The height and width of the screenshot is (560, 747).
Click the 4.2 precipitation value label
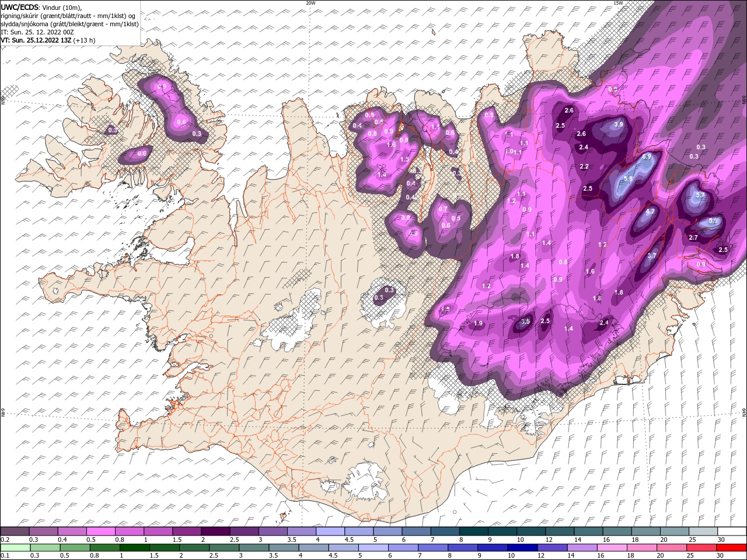click(x=650, y=211)
